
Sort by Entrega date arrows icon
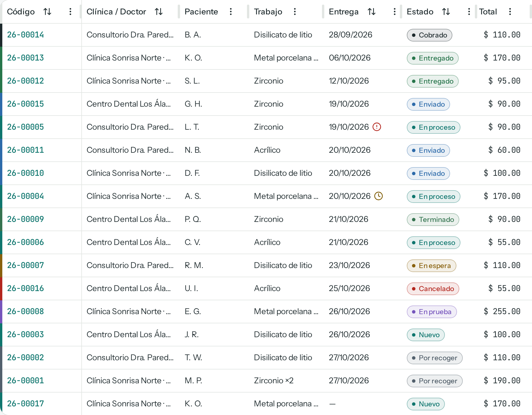[372, 12]
